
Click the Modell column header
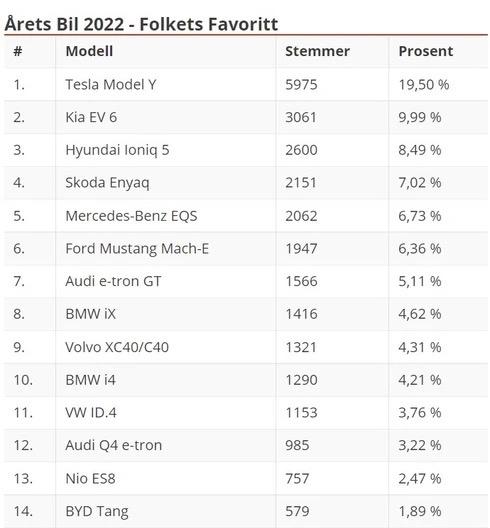[89, 52]
